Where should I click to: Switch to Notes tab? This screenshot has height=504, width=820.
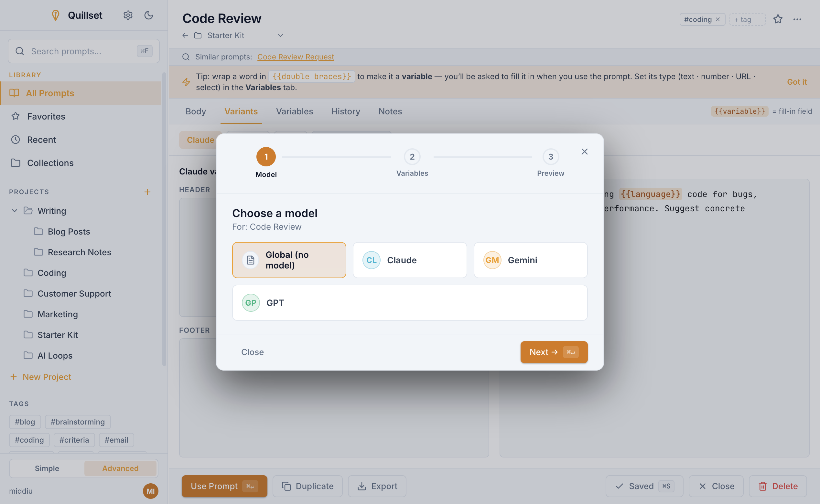(390, 111)
